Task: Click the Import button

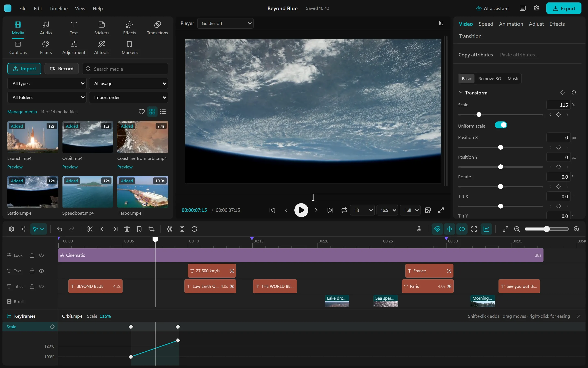Action: pos(24,69)
